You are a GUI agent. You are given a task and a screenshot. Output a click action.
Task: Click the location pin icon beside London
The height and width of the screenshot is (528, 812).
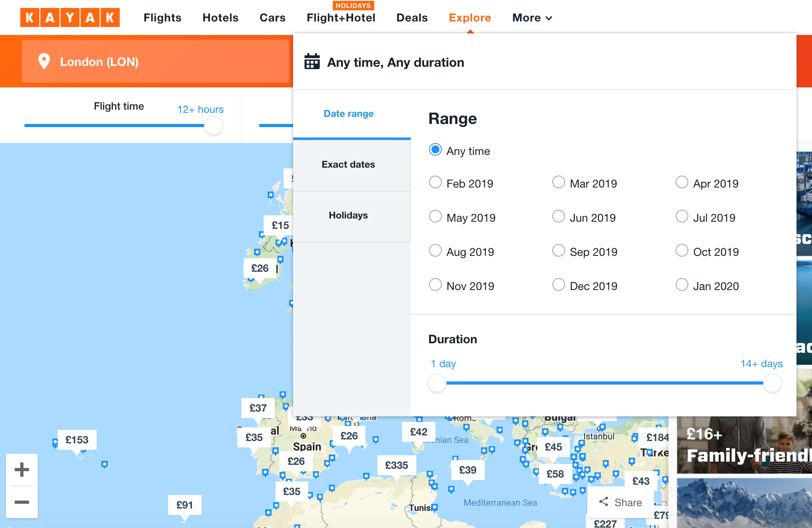click(44, 62)
